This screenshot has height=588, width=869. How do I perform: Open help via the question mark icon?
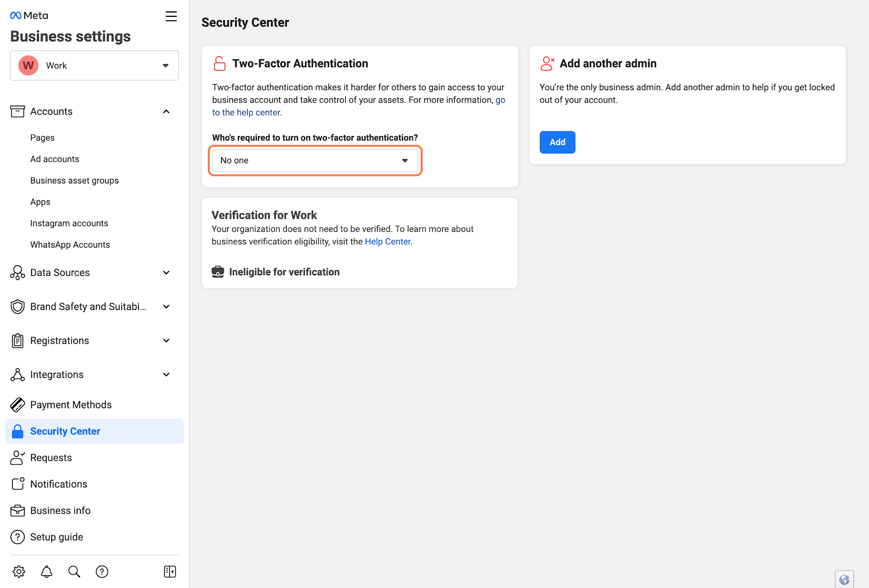(102, 572)
